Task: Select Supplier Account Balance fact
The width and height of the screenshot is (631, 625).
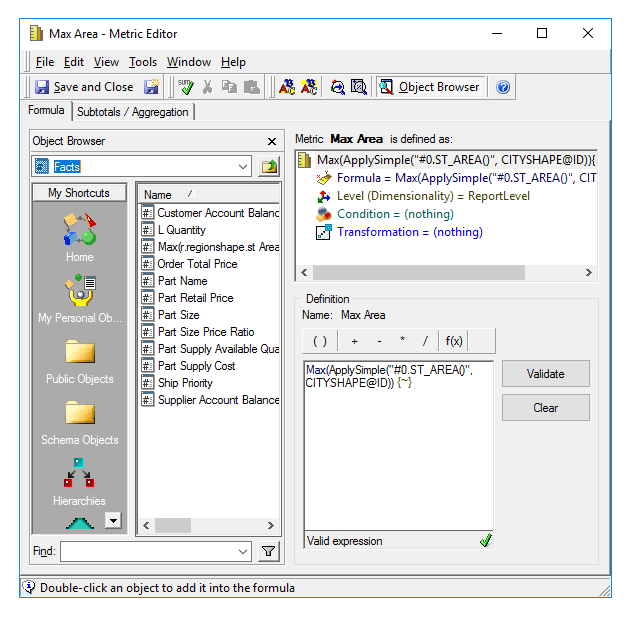Action: point(210,400)
